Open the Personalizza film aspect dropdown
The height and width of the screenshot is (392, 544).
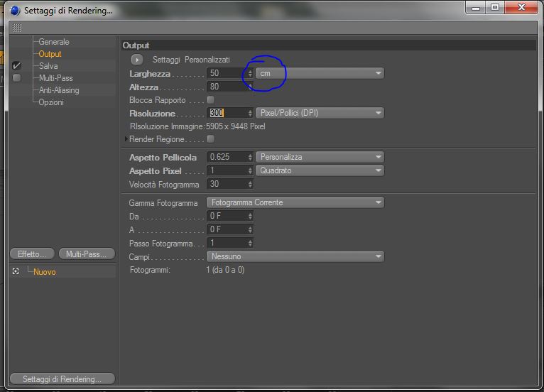(320, 157)
